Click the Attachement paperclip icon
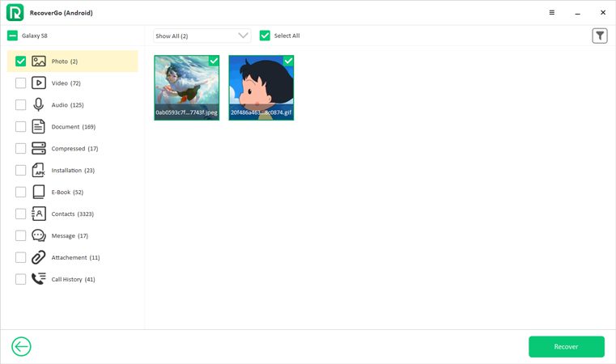The width and height of the screenshot is (616, 364). tap(39, 257)
